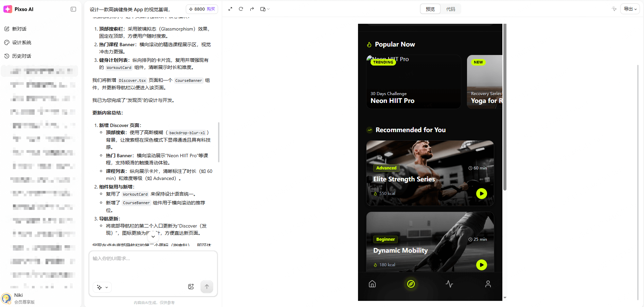Collapse the left sidebar panel
644x307 pixels.
tap(73, 9)
